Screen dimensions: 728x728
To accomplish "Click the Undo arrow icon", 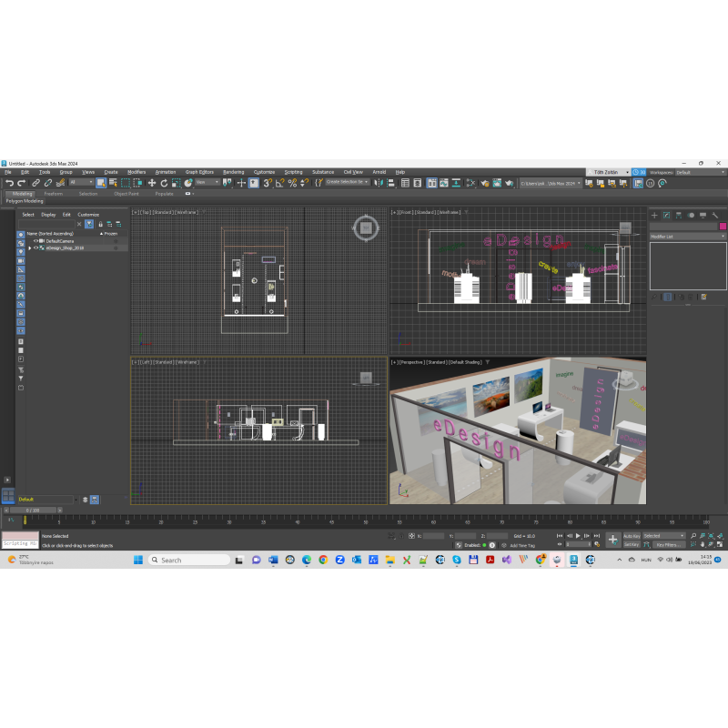I will point(9,183).
